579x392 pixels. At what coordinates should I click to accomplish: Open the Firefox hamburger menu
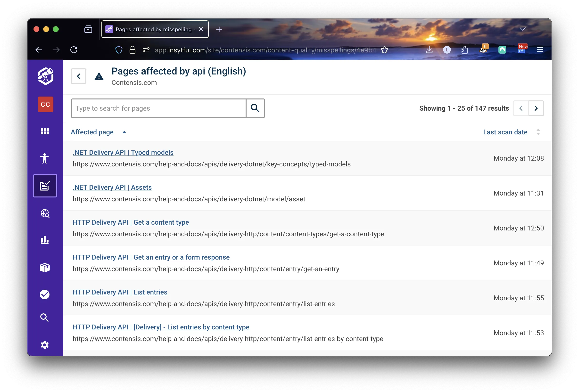pos(540,50)
